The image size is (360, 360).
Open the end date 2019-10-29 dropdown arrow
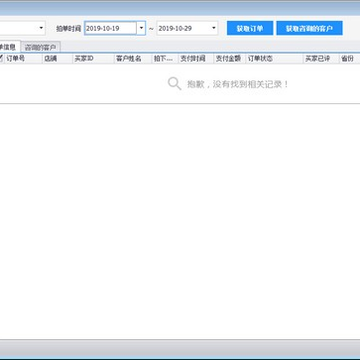pyautogui.click(x=214, y=28)
